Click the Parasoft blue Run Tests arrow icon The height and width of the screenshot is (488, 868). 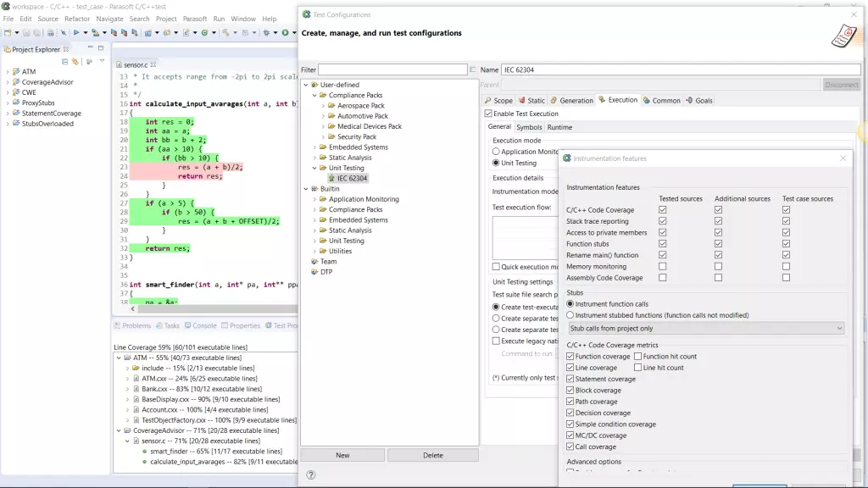click(x=76, y=33)
